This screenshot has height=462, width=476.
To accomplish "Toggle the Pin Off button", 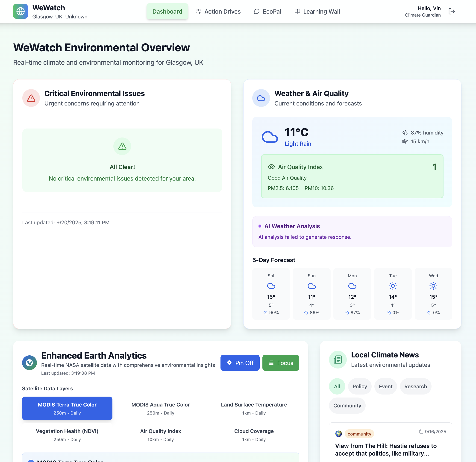I will pyautogui.click(x=240, y=363).
